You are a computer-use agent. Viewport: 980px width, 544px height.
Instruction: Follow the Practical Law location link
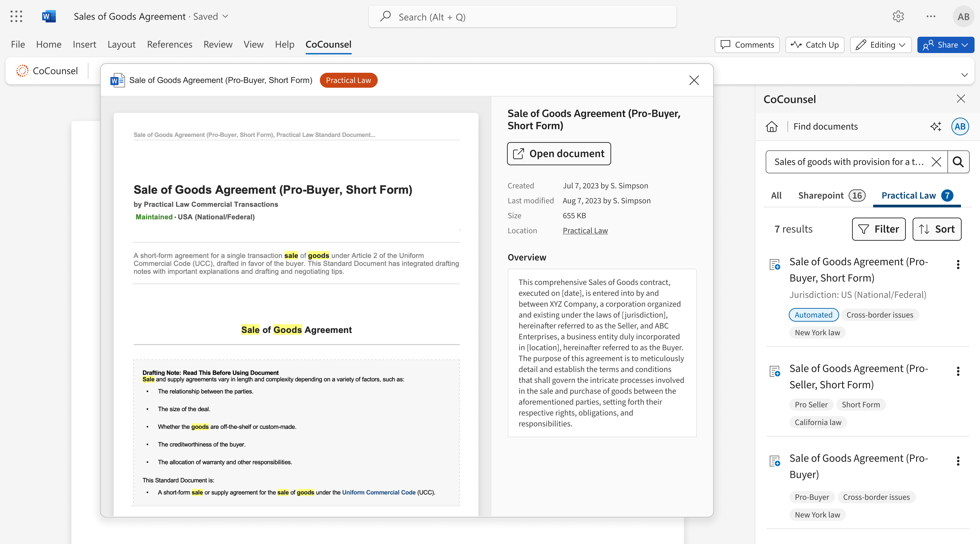[x=585, y=230]
